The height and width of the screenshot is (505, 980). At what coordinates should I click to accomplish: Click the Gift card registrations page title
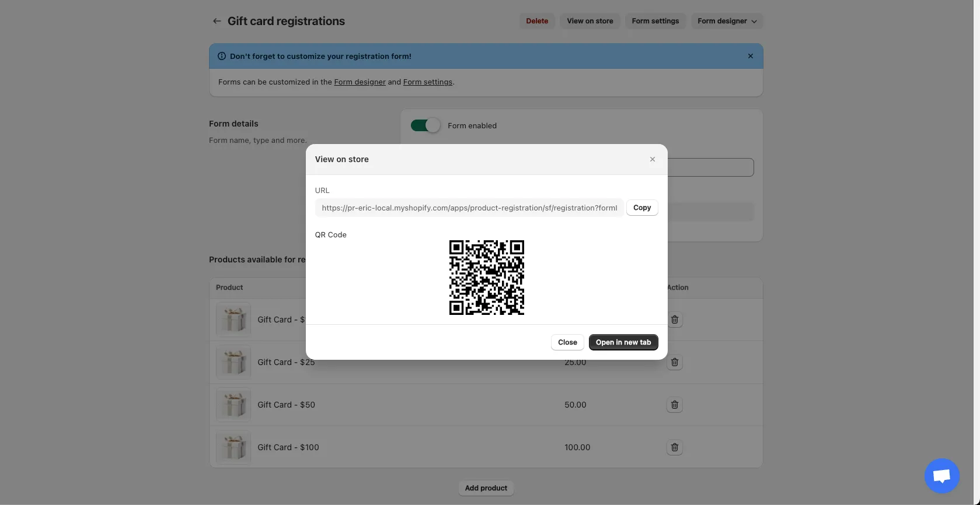click(286, 21)
